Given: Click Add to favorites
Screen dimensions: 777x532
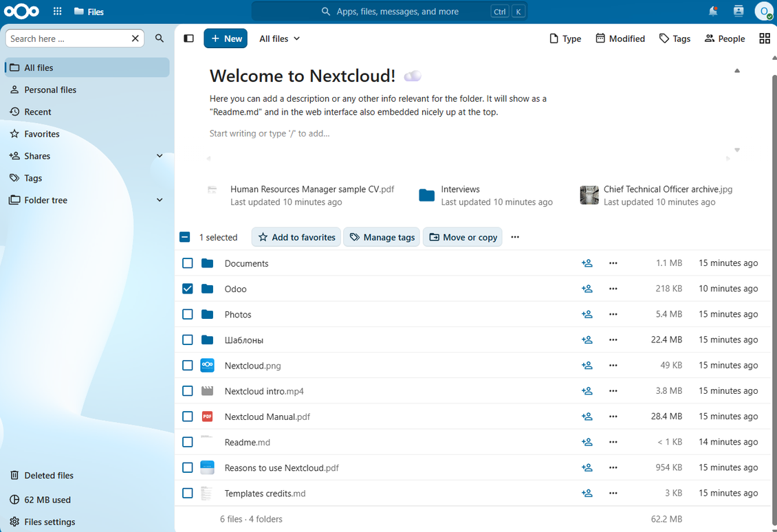Looking at the screenshot, I should [x=296, y=236].
